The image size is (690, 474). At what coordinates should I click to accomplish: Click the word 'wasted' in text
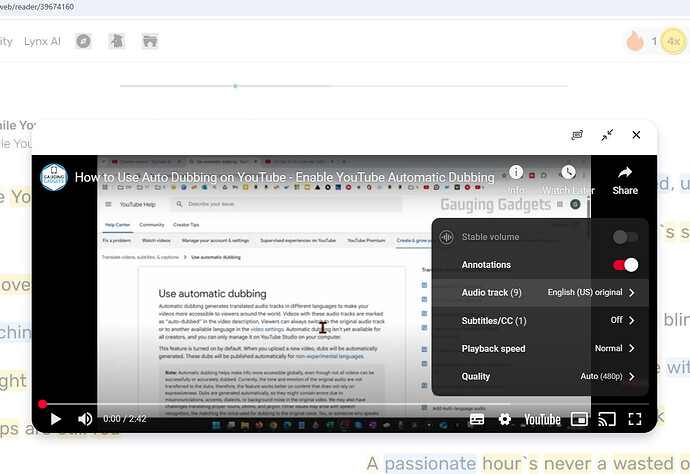(x=643, y=463)
